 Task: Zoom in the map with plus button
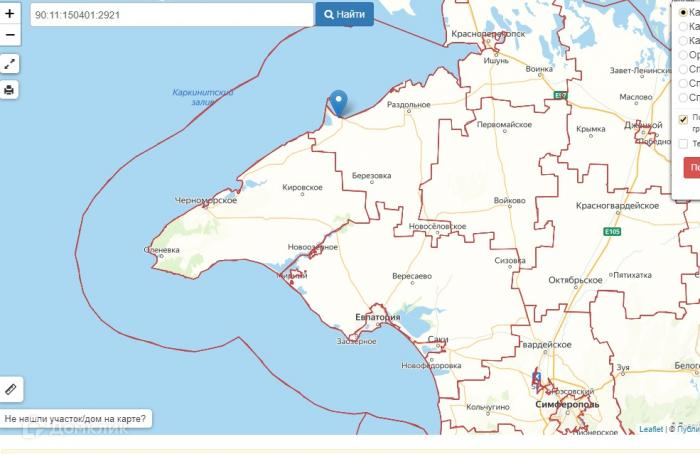click(x=10, y=14)
